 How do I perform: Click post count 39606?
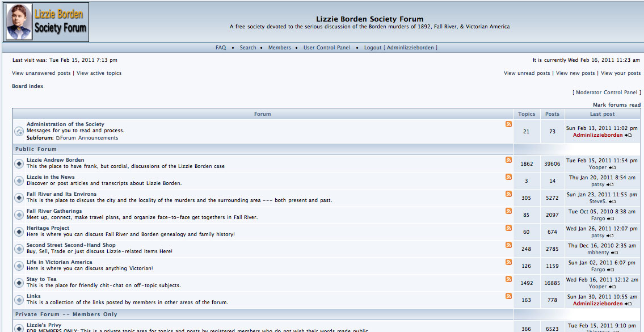[552, 164]
